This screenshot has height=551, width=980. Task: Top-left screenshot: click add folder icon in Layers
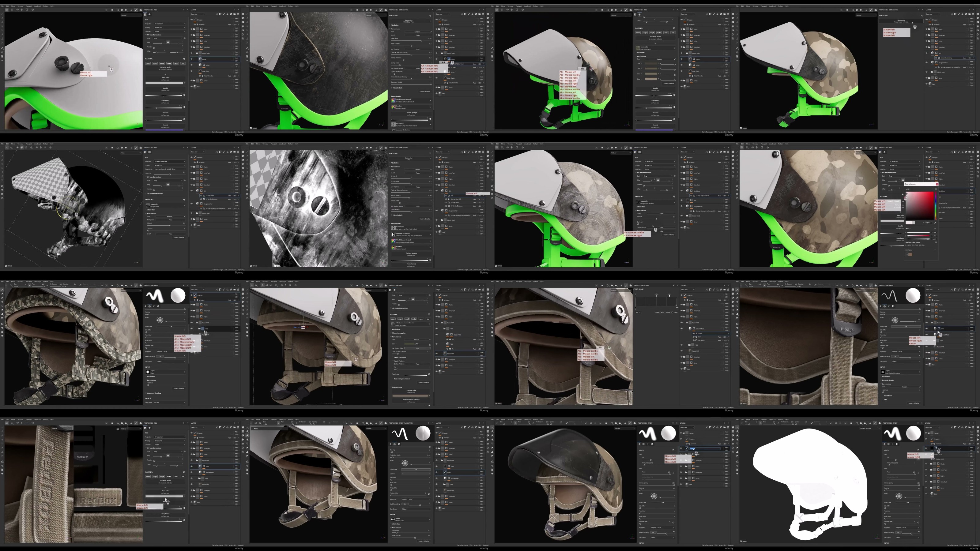235,14
